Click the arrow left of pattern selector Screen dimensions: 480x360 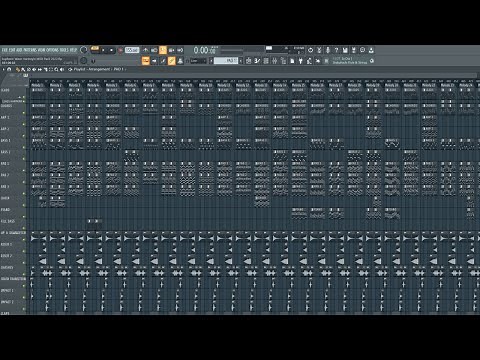[211, 61]
